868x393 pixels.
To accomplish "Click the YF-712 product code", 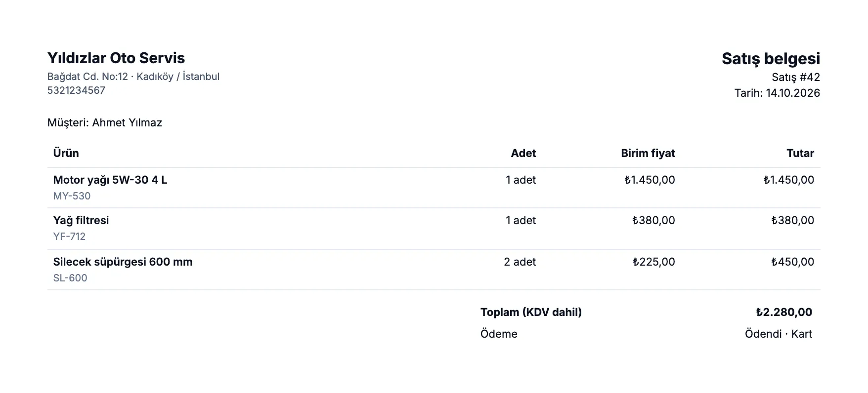I will click(69, 236).
